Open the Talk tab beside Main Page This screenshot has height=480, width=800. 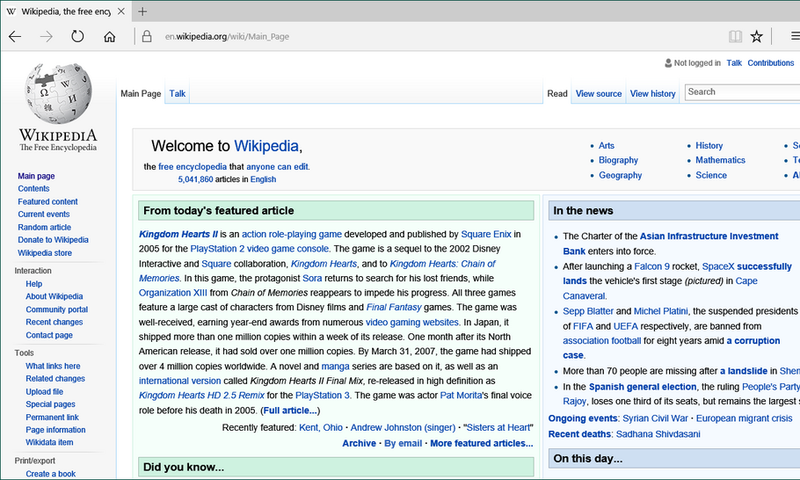coord(177,93)
